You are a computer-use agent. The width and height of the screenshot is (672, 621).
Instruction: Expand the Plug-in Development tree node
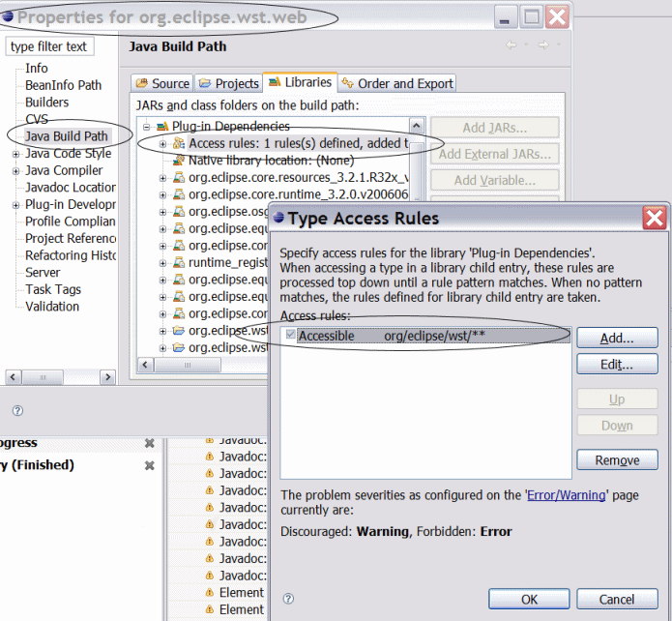pos(15,205)
